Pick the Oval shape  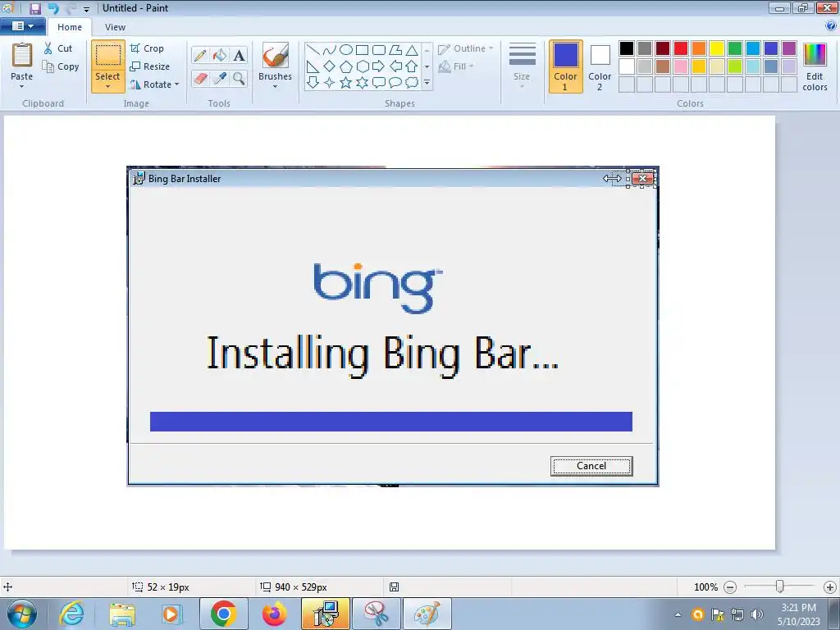point(346,50)
